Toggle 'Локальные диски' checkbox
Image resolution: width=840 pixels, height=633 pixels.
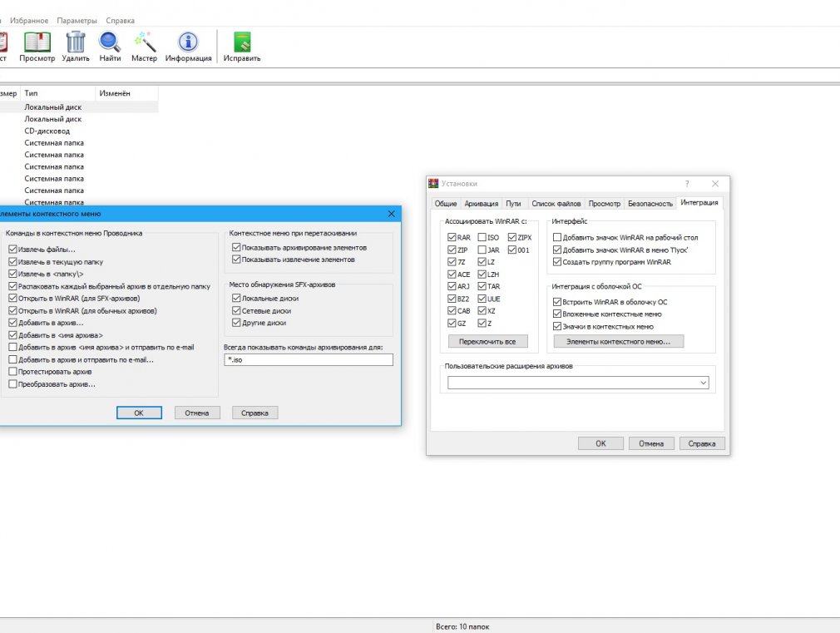click(x=236, y=298)
